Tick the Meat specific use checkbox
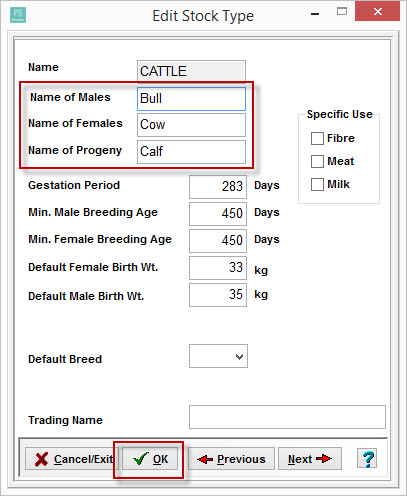Viewport: 407px width, 496px height. [317, 161]
